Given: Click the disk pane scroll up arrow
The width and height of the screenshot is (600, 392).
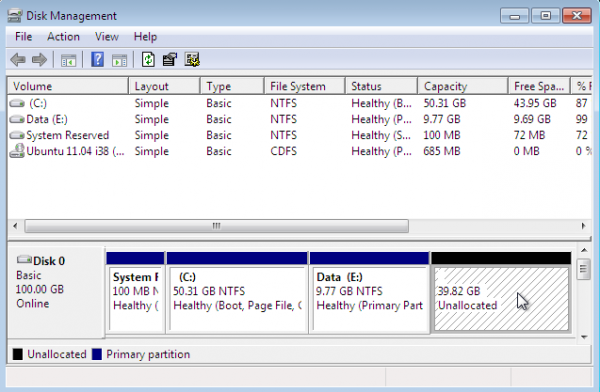Looking at the screenshot, I should [x=584, y=250].
